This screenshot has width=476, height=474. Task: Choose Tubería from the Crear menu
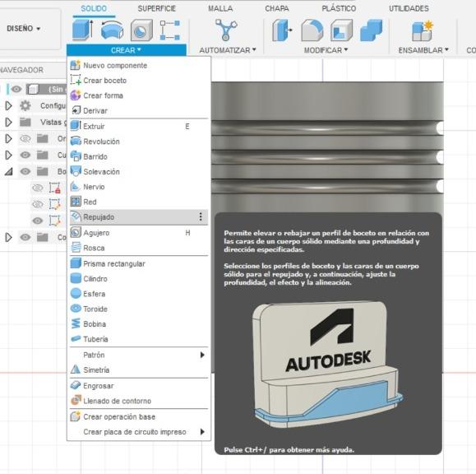(x=139, y=339)
